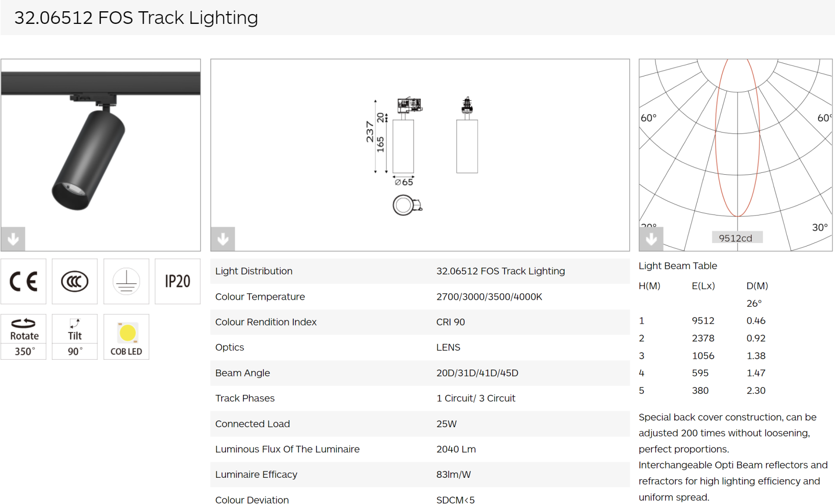This screenshot has width=835, height=504.
Task: Download the dimension drawing via arrow button
Action: click(223, 239)
